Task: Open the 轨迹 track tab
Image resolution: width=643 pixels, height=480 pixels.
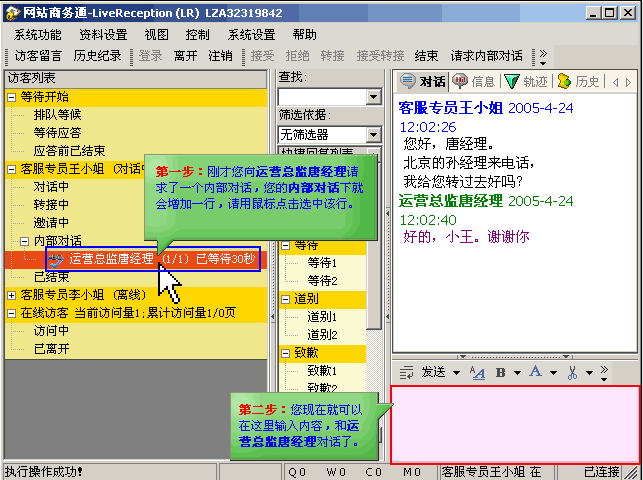Action: click(x=526, y=81)
